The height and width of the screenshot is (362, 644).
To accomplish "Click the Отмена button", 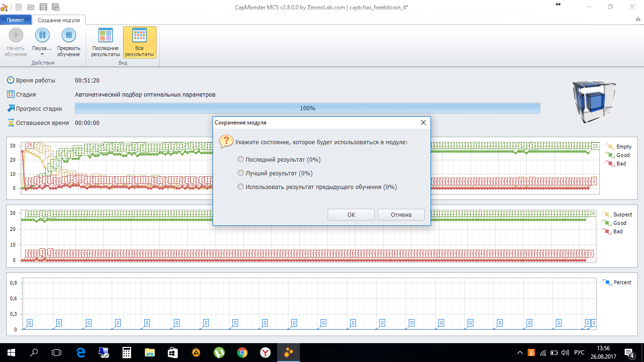I will [x=401, y=214].
